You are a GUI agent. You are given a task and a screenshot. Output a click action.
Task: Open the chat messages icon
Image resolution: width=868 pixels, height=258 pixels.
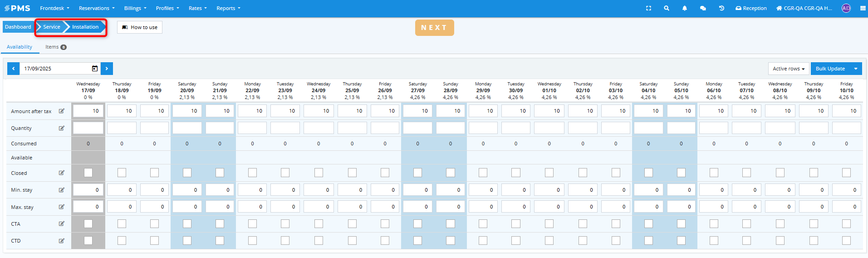tap(703, 8)
